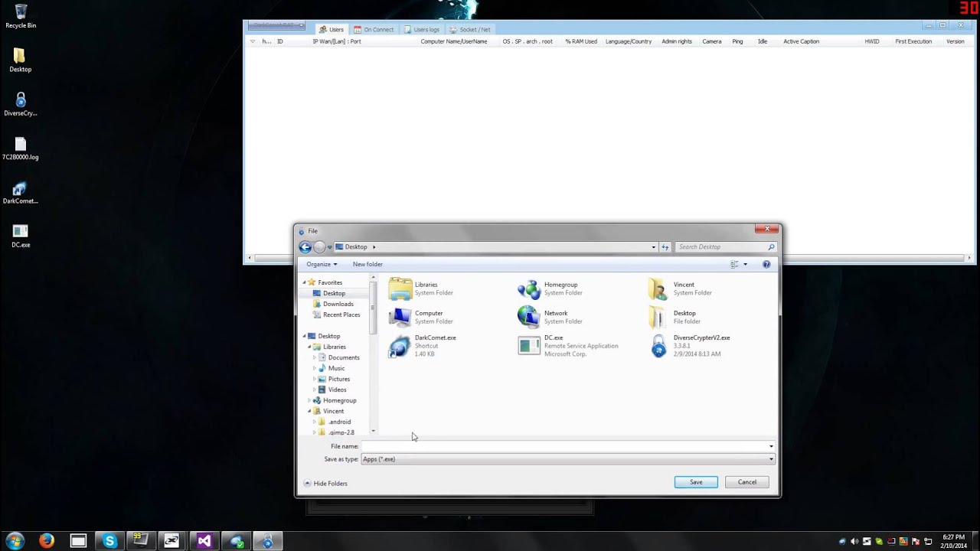
Task: Open the recent pages dropdown near Back
Action: tap(329, 246)
